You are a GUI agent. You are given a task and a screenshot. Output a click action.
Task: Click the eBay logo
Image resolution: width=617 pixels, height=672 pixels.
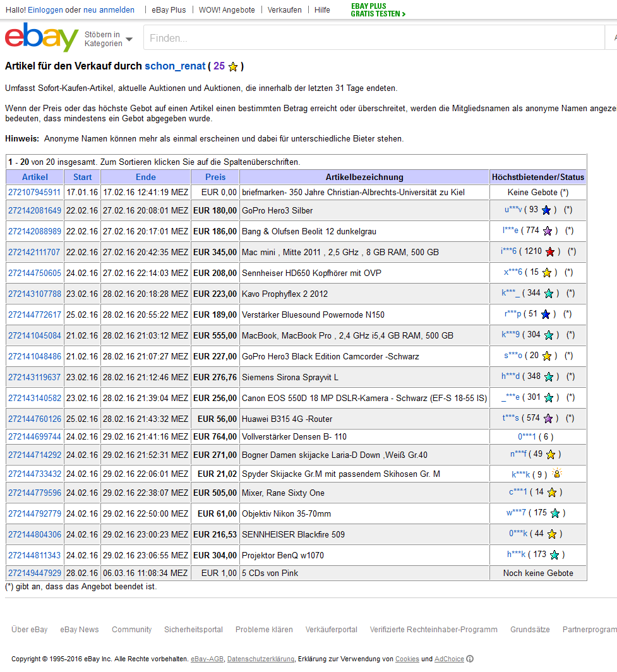(42, 37)
